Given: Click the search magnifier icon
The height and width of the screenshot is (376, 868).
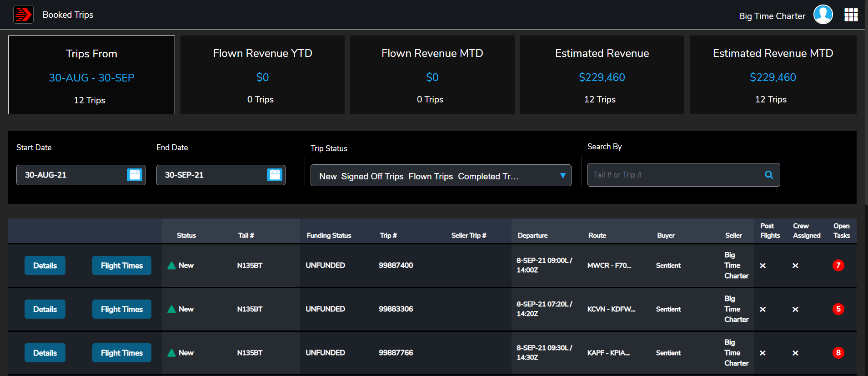Looking at the screenshot, I should pyautogui.click(x=768, y=175).
